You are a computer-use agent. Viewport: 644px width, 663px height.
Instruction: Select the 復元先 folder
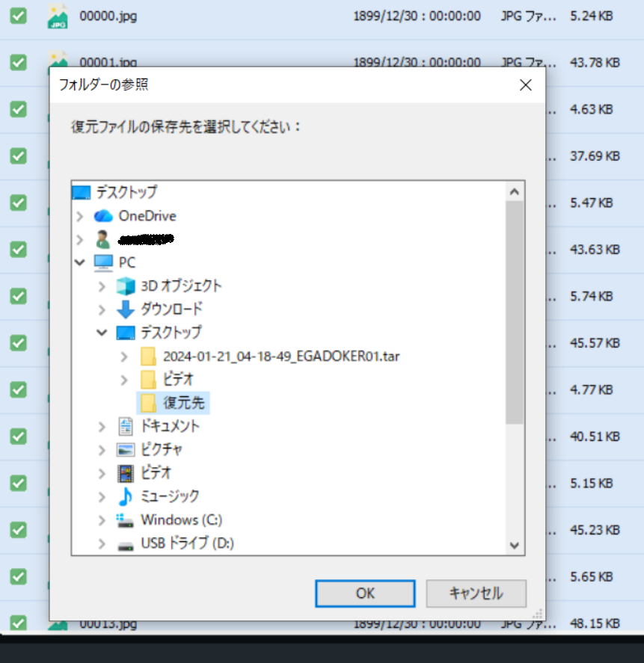pos(173,403)
